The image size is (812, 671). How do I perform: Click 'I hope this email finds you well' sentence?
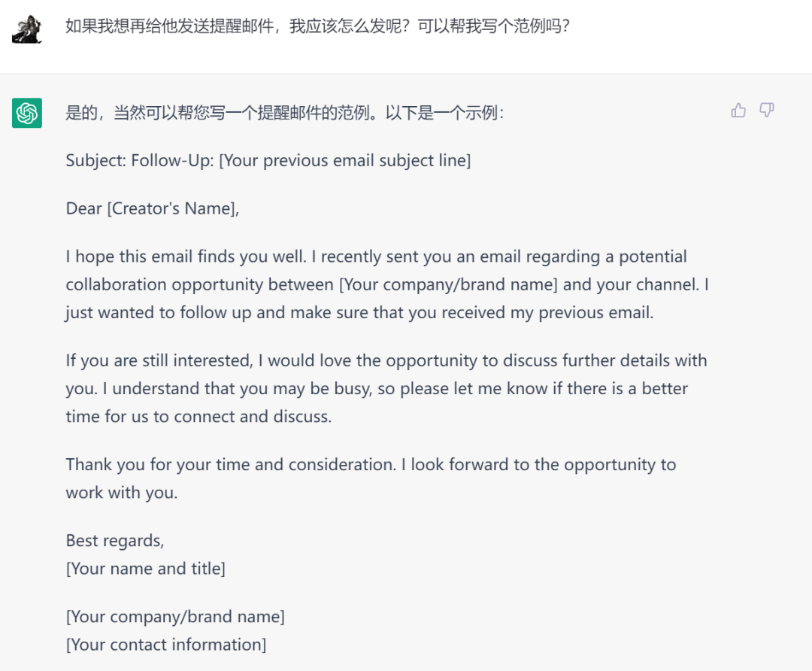pyautogui.click(x=186, y=257)
